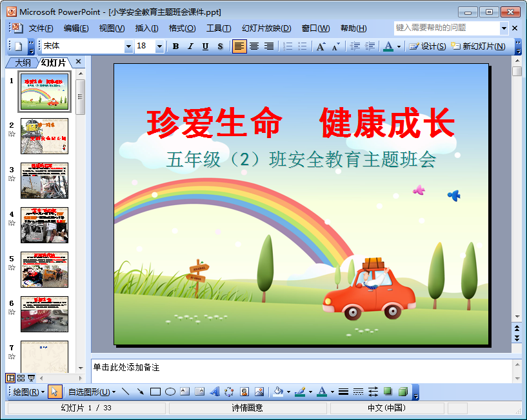Open the 3-D style options
527x420 pixels.
pos(403,392)
